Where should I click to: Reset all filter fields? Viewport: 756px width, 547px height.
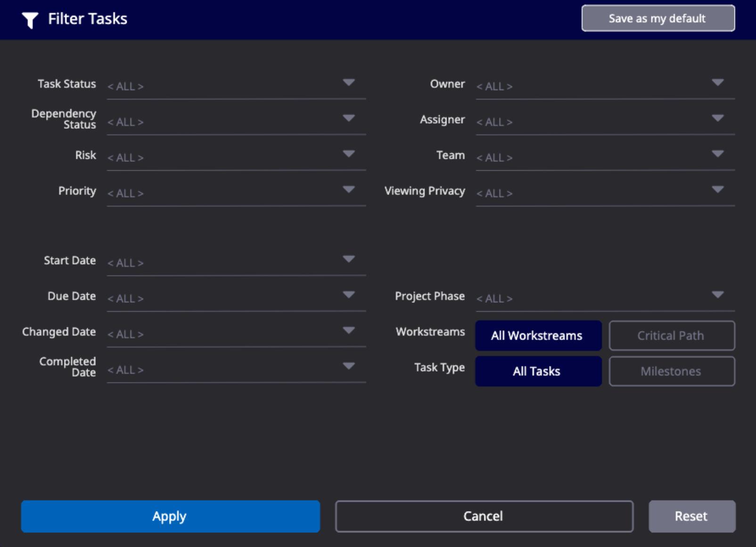[691, 516]
